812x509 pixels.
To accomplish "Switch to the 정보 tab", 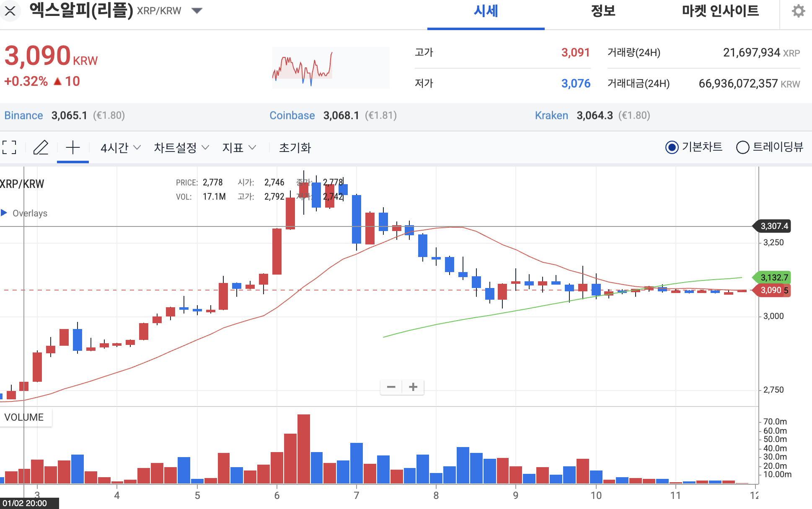I will pos(602,11).
